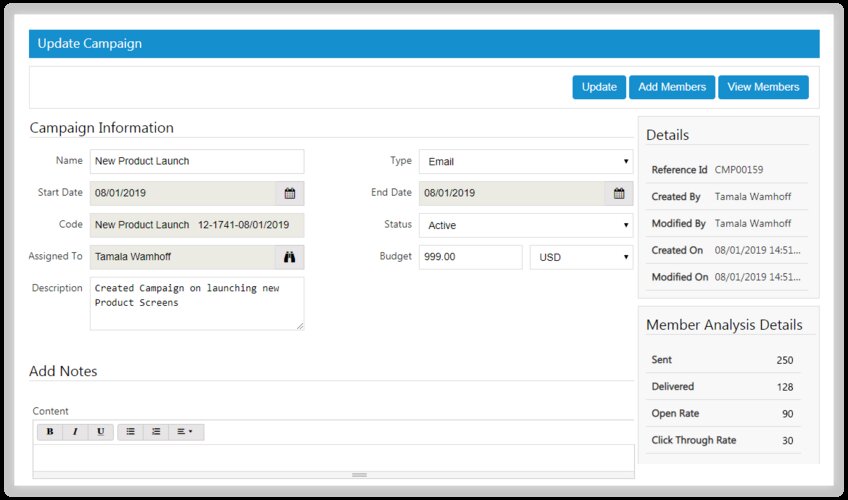Open the Start Date calendar picker

tap(289, 193)
